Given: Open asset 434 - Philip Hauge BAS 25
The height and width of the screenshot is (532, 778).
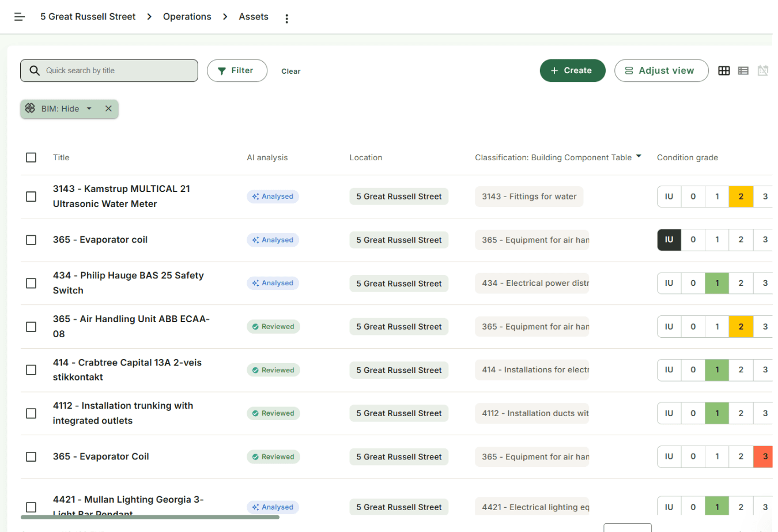Looking at the screenshot, I should tap(128, 283).
